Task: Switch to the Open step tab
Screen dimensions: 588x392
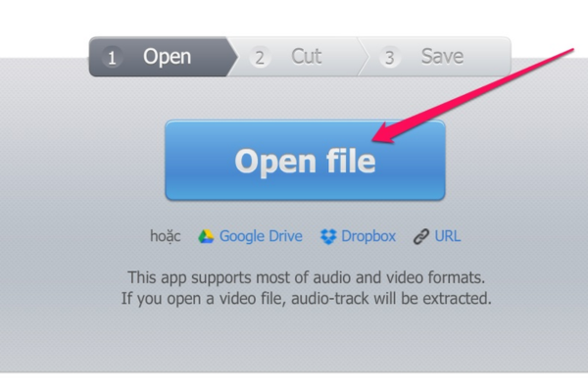Action: pos(160,57)
